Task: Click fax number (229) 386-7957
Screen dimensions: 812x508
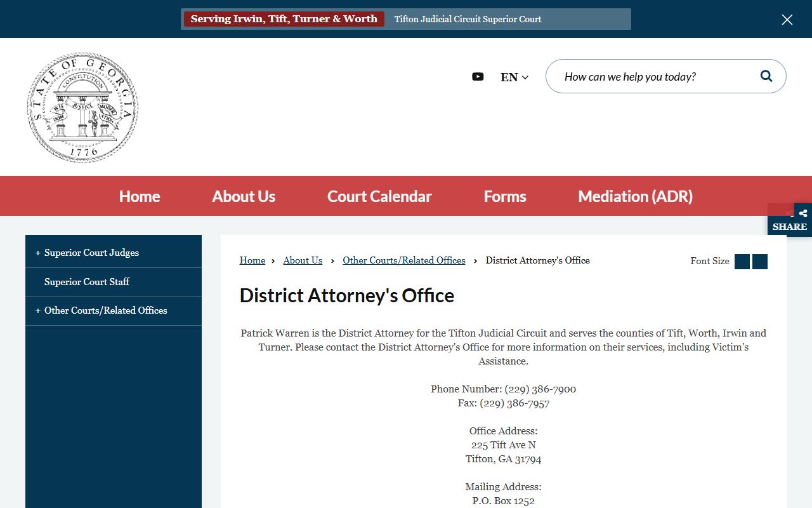Action: click(514, 403)
